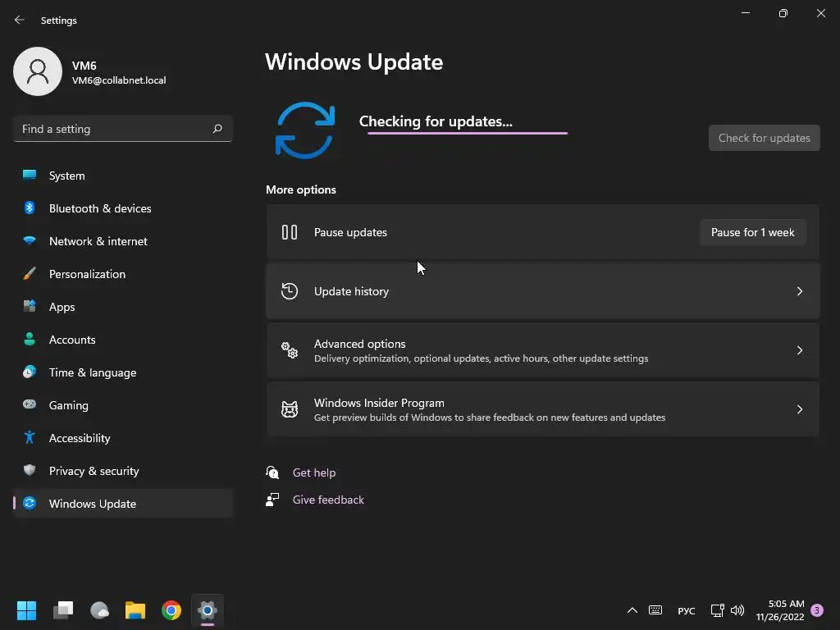Open the clock showing 5:05 AM
The width and height of the screenshot is (840, 630).
tap(780, 610)
